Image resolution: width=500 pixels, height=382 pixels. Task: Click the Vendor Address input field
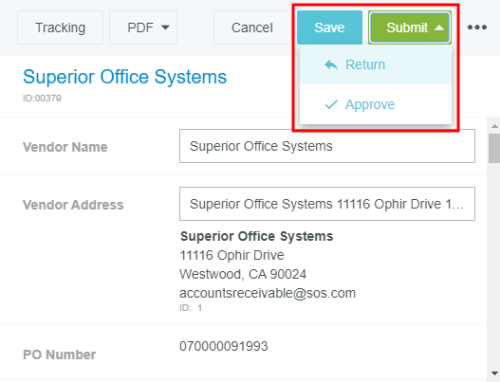(327, 204)
